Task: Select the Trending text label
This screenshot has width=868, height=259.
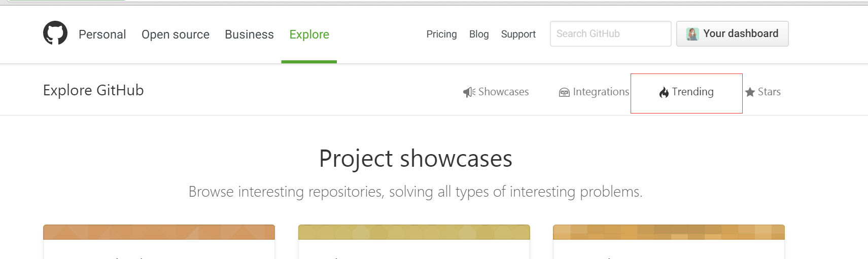Action: (x=692, y=92)
